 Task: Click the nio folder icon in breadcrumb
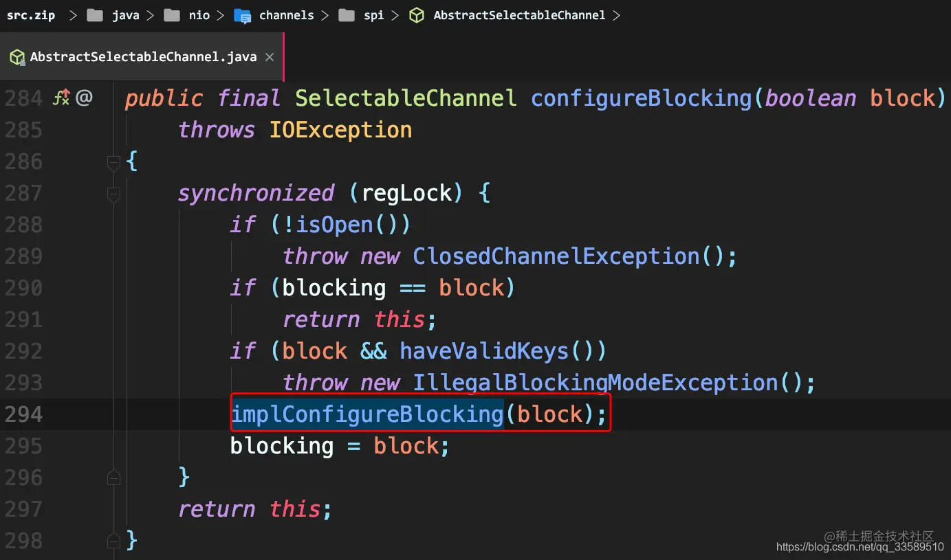[x=172, y=15]
